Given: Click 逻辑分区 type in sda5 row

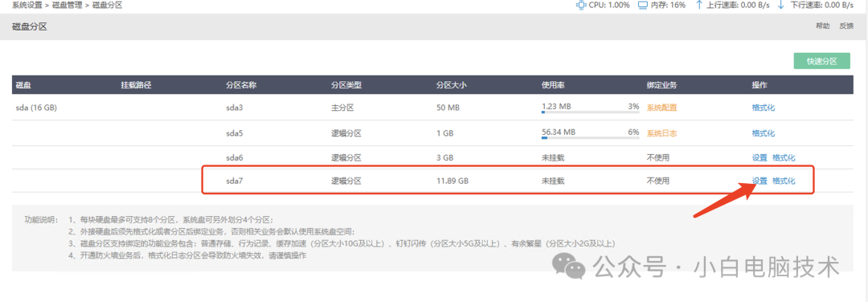Looking at the screenshot, I should [346, 133].
